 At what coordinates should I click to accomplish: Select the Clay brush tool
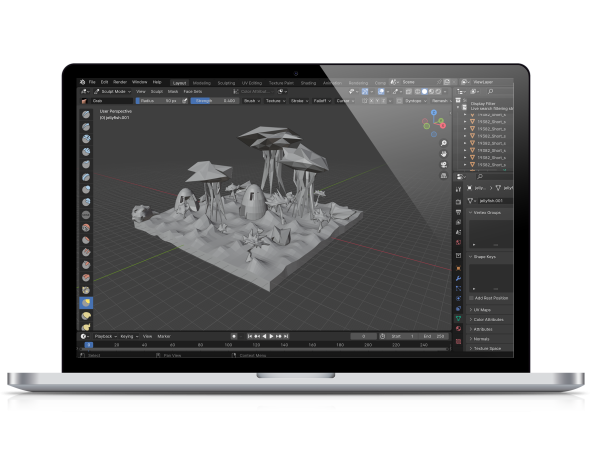[86, 139]
